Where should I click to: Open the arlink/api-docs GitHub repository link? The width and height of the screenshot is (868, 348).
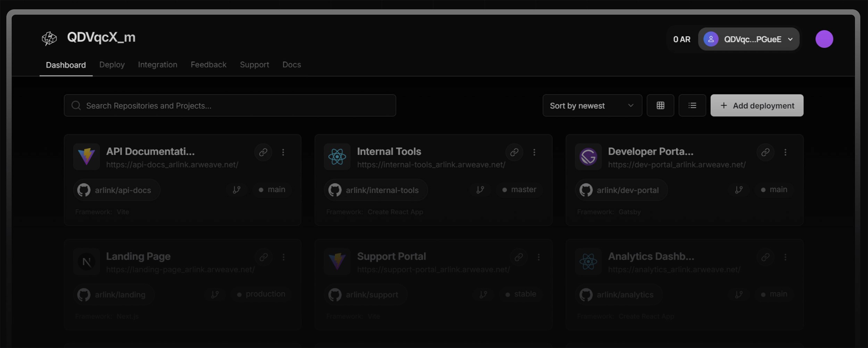117,190
